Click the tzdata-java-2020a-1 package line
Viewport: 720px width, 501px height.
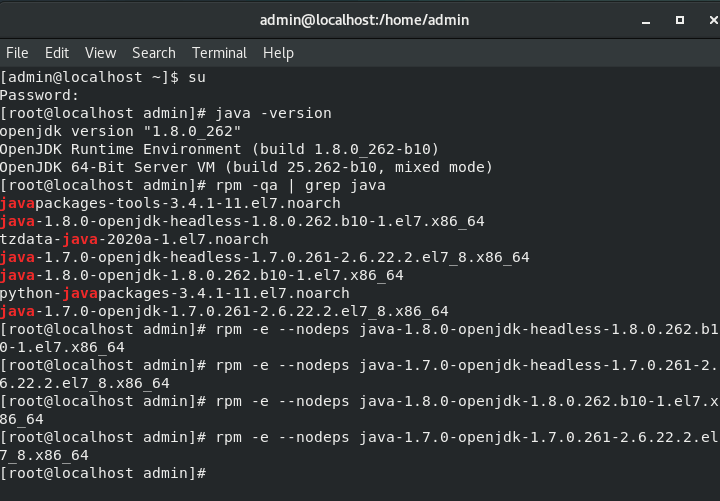point(135,239)
